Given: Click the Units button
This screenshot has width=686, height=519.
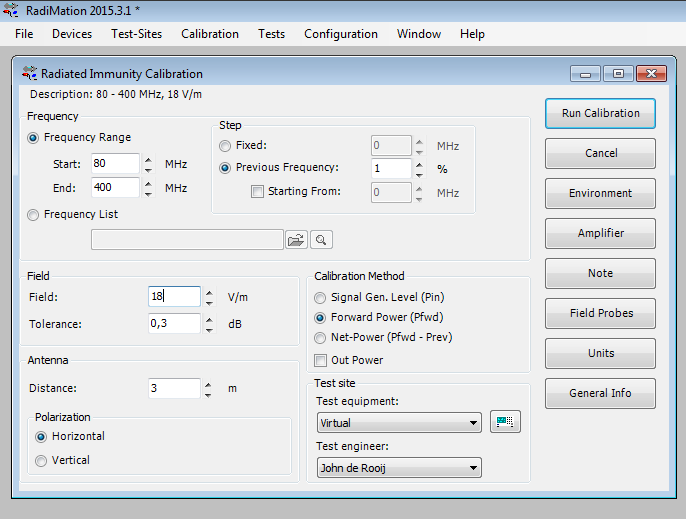Looking at the screenshot, I should tap(600, 354).
